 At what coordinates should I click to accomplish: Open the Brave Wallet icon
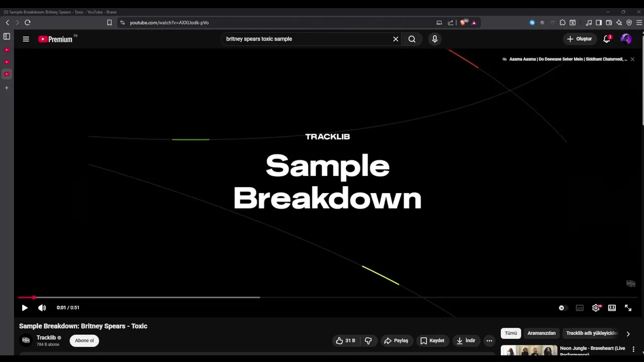tap(609, 23)
